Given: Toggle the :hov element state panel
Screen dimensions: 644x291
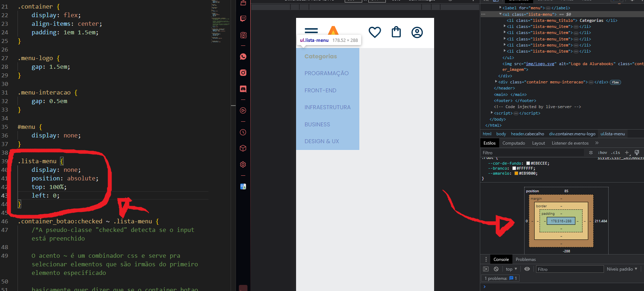Looking at the screenshot, I should [x=602, y=152].
